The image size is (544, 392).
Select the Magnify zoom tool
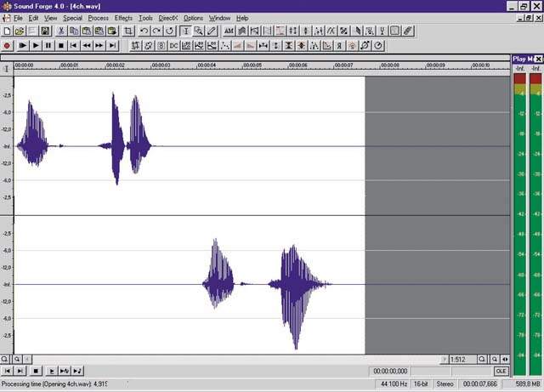tap(198, 31)
